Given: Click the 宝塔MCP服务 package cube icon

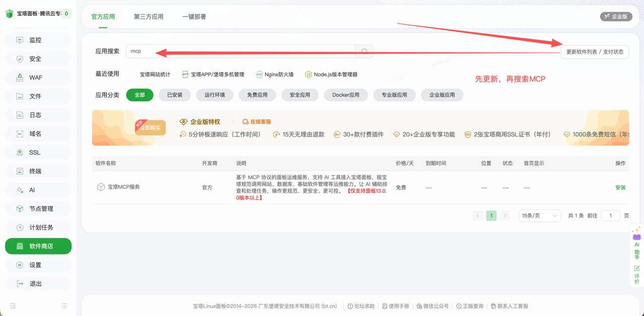Looking at the screenshot, I should 101,187.
